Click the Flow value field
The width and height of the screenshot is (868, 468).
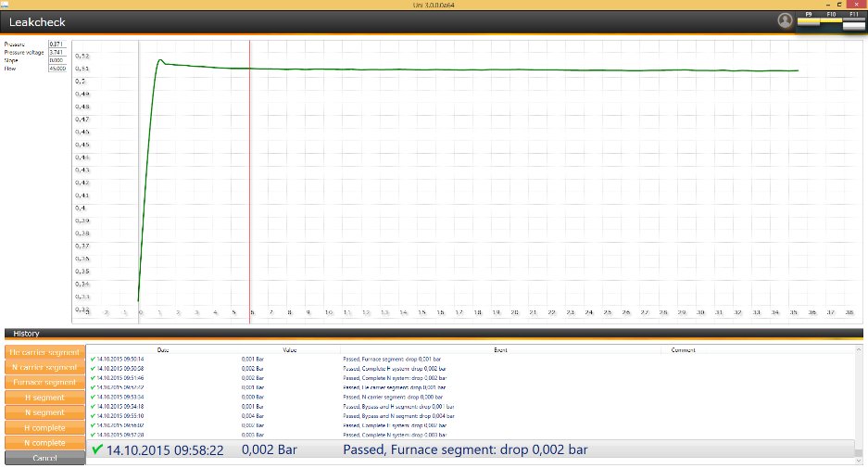pos(57,68)
